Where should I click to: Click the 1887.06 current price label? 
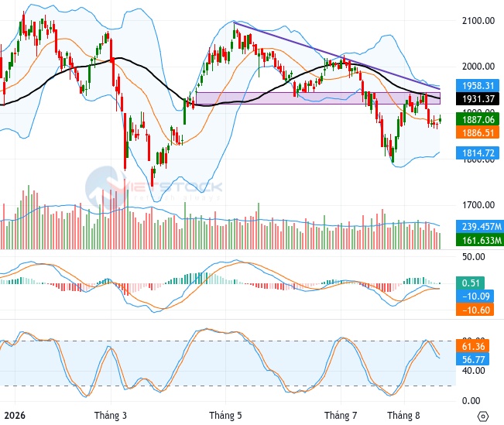click(478, 119)
